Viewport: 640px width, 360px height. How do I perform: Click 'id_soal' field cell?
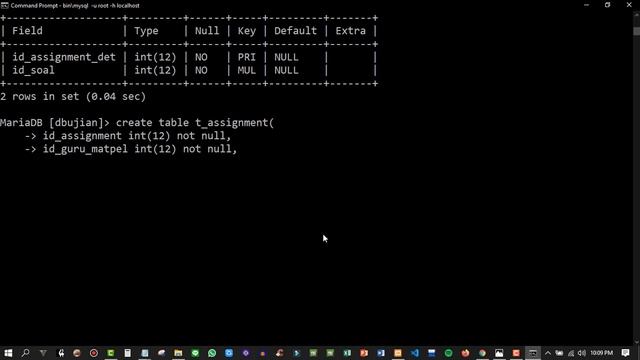pyautogui.click(x=33, y=70)
